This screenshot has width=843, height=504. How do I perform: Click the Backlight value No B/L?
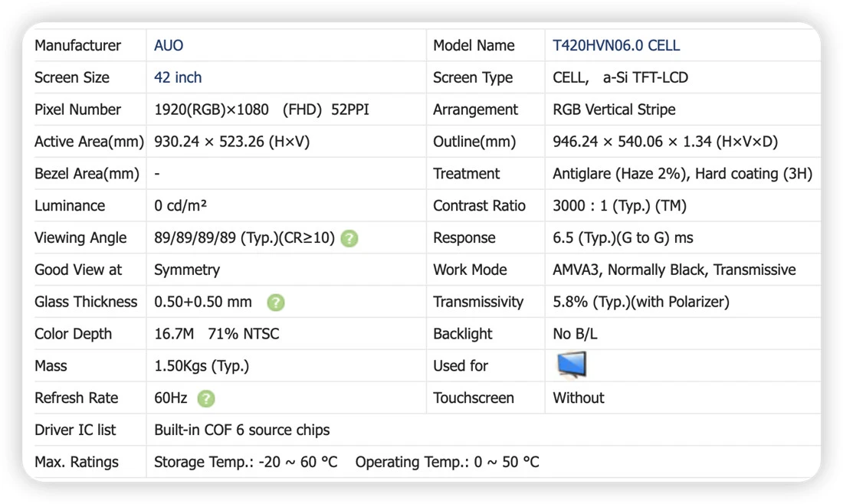coord(575,334)
